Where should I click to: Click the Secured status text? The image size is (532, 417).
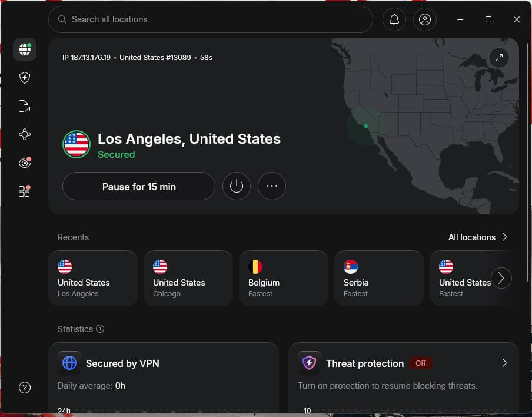[117, 154]
